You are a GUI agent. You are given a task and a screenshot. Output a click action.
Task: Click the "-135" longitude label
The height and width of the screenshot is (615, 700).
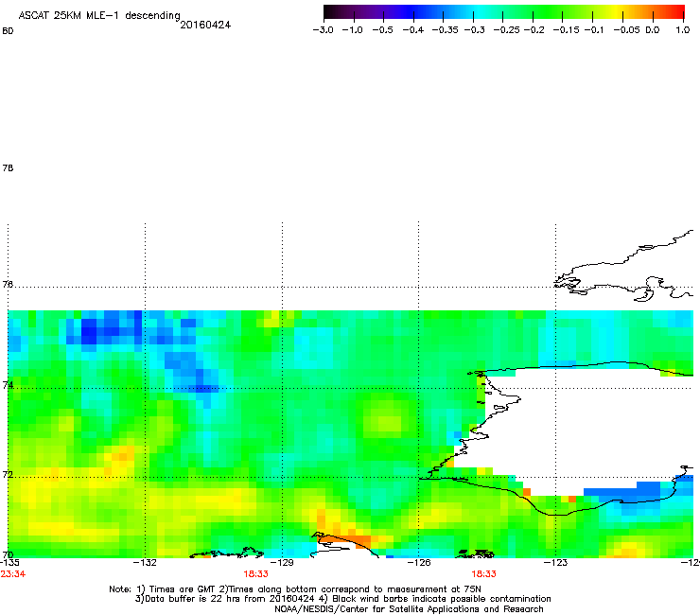[9, 562]
